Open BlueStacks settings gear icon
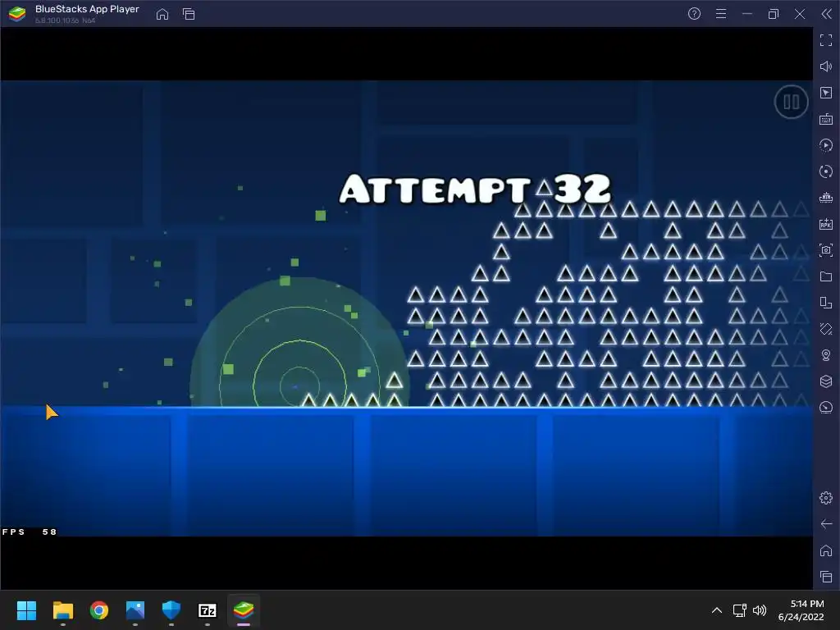This screenshot has width=840, height=630. (x=826, y=498)
